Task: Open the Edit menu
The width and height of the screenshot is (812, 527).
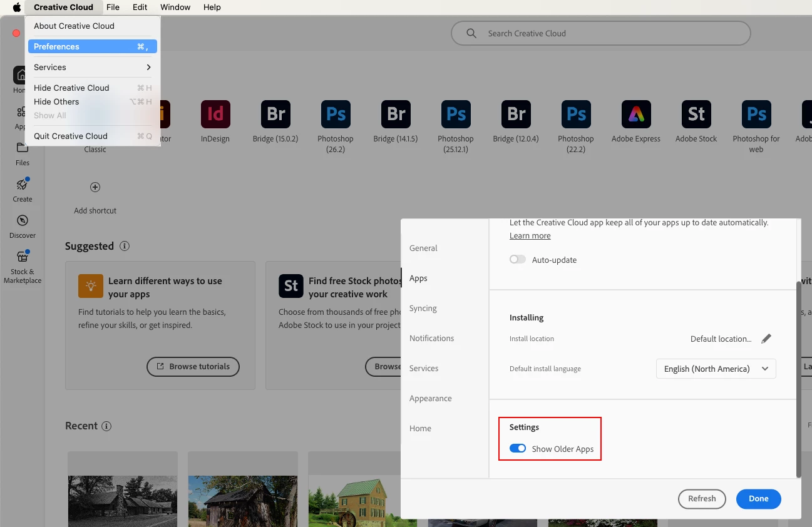Action: coord(140,7)
